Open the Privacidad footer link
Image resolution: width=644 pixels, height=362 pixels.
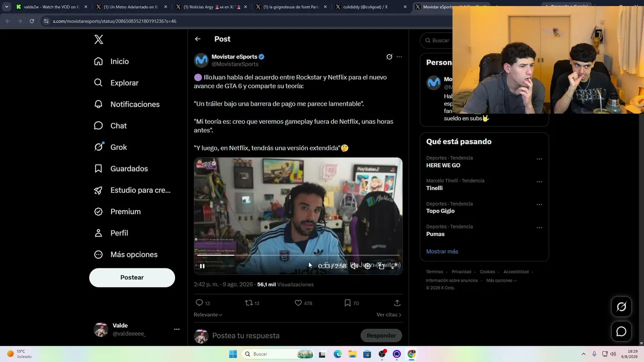(x=461, y=272)
